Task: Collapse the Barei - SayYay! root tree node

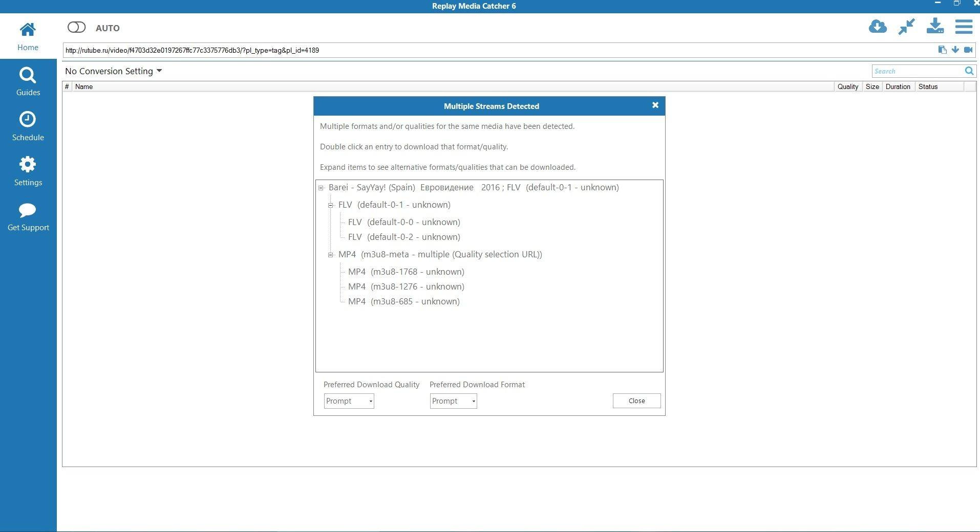Action: (x=321, y=188)
